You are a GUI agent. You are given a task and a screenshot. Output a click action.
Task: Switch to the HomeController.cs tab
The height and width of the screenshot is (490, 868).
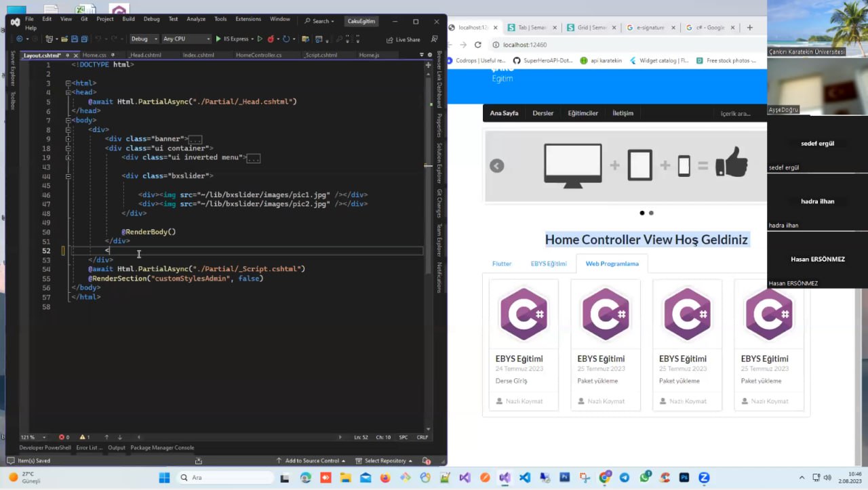(258, 55)
